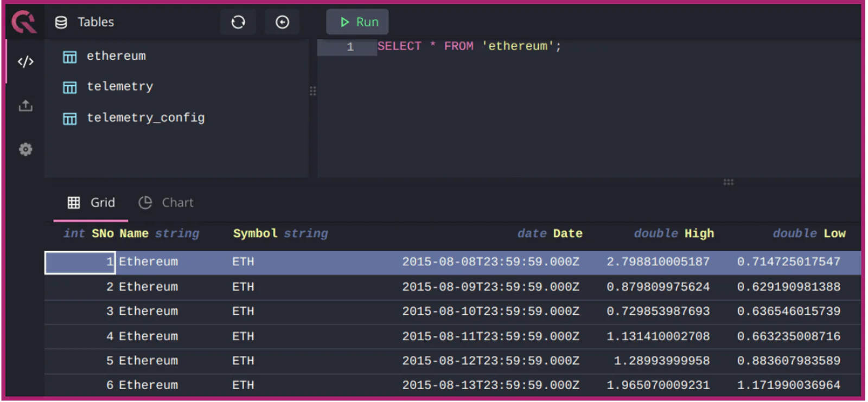Select the ethereum table

coord(116,56)
